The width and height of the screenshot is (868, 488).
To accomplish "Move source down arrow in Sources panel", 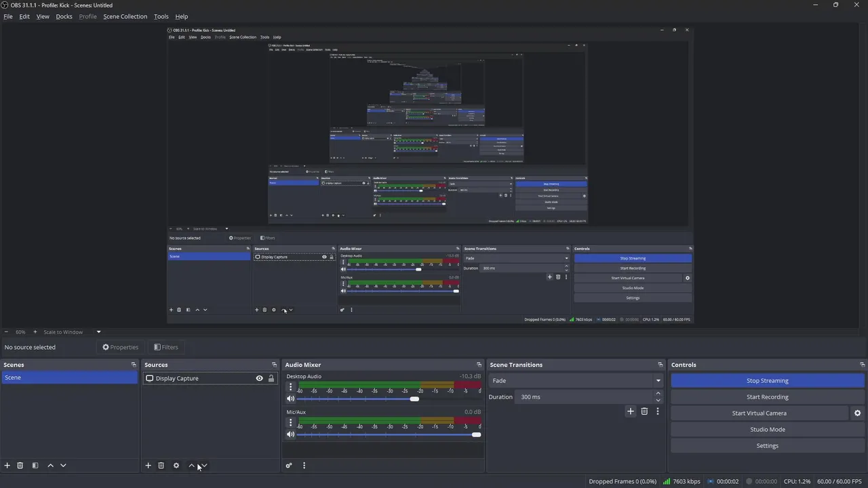I will (x=204, y=466).
